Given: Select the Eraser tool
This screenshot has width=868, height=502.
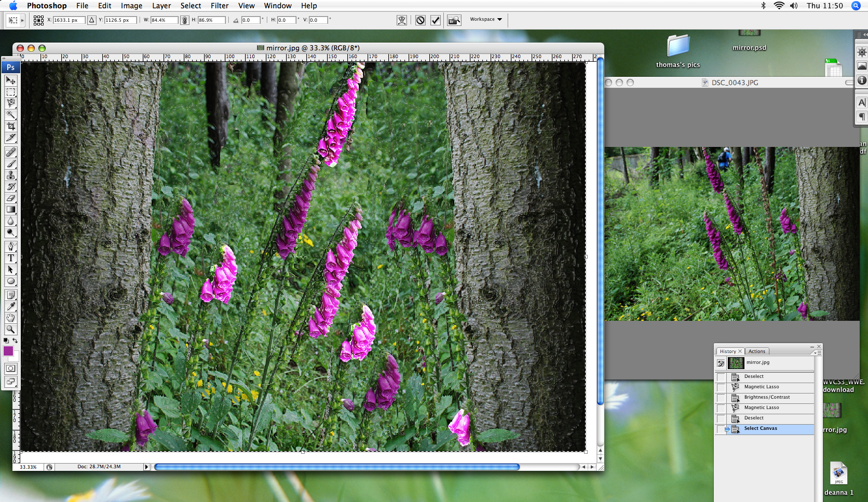Looking at the screenshot, I should click(10, 198).
